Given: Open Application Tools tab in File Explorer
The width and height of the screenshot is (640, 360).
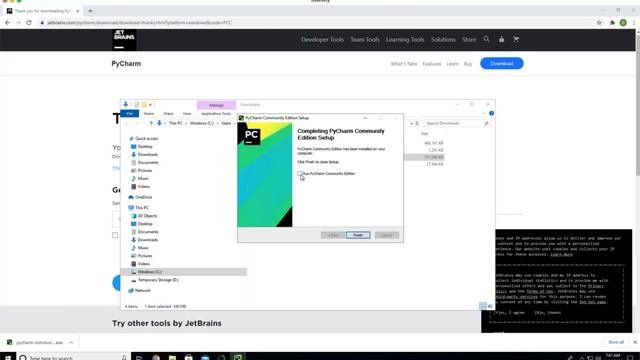Looking at the screenshot, I should [x=216, y=113].
